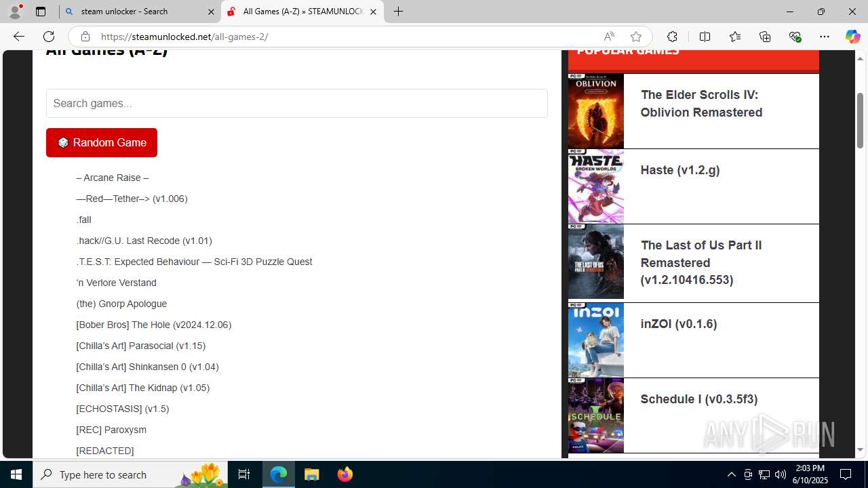This screenshot has height=488, width=868.
Task: Click the inZOI cover thumbnail
Action: (596, 340)
